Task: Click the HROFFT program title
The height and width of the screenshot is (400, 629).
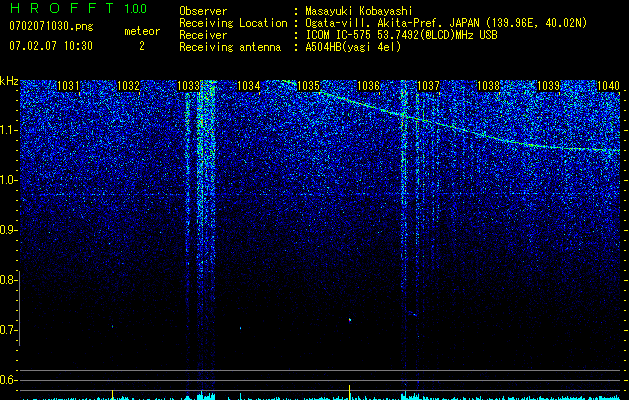Action: click(x=61, y=8)
